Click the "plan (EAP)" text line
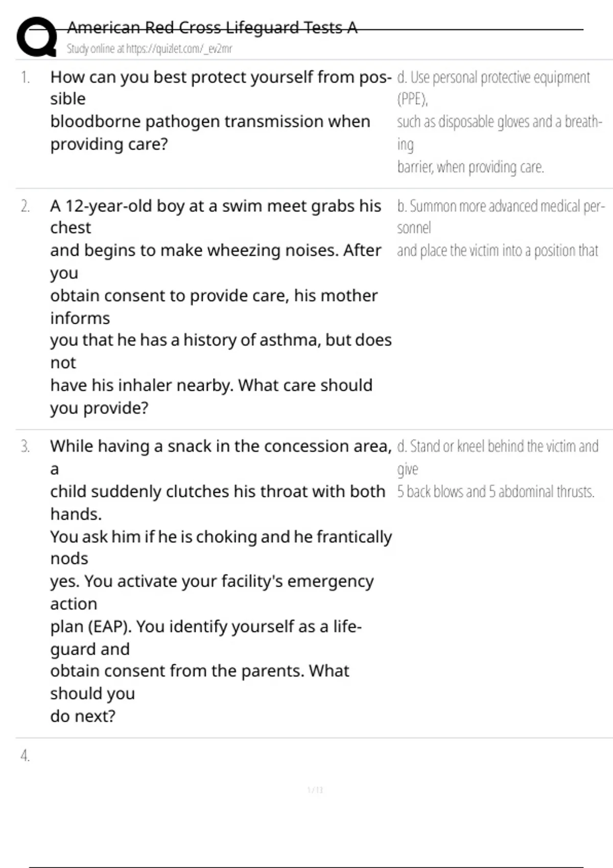The width and height of the screenshot is (613, 868). tap(205, 626)
